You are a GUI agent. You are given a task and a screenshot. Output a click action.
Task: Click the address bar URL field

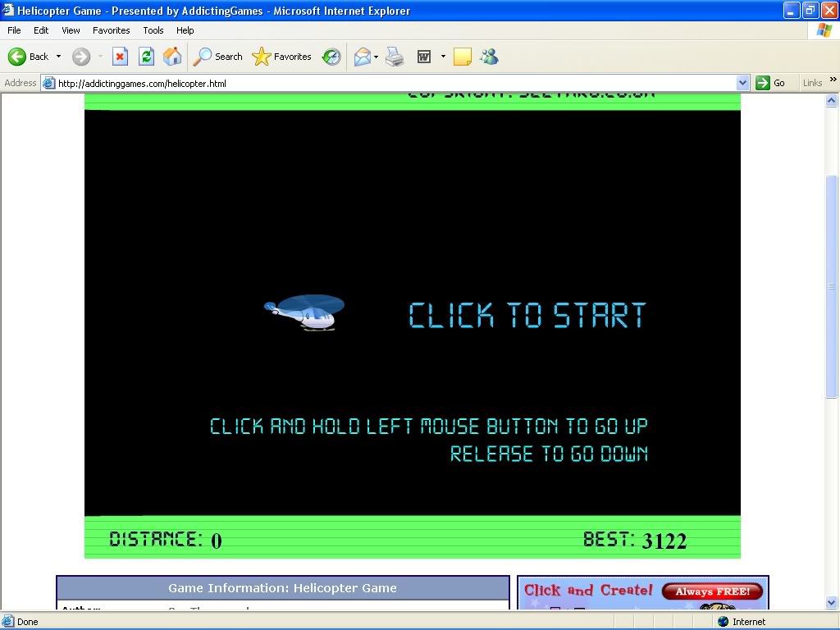point(394,83)
